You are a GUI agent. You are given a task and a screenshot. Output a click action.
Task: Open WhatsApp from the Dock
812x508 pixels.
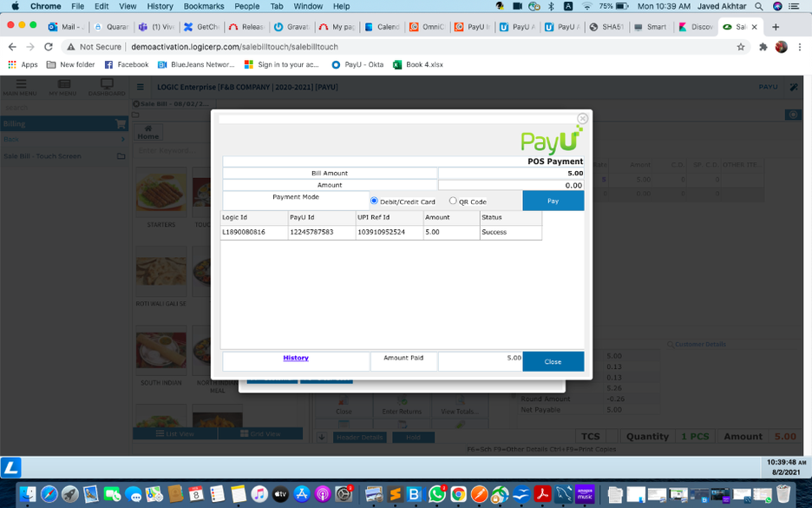(436, 494)
